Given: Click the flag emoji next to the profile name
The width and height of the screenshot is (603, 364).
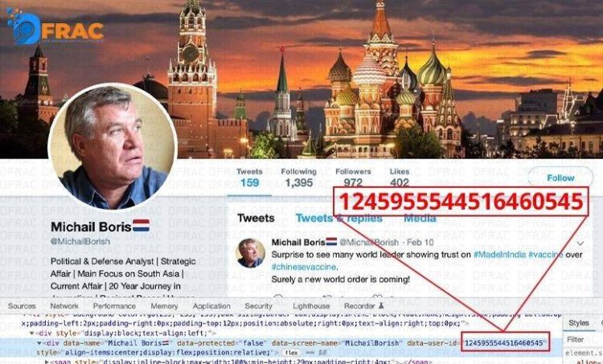Looking at the screenshot, I should 141,226.
